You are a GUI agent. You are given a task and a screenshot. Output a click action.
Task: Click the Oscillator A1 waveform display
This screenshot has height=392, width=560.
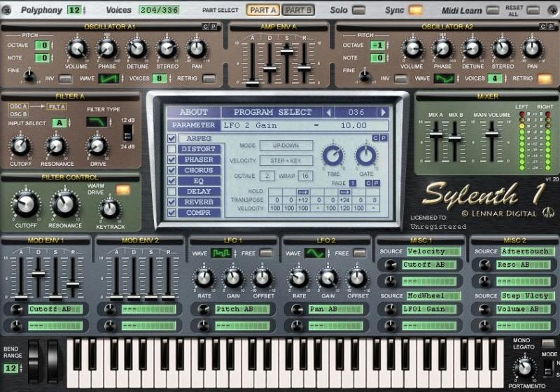point(108,78)
